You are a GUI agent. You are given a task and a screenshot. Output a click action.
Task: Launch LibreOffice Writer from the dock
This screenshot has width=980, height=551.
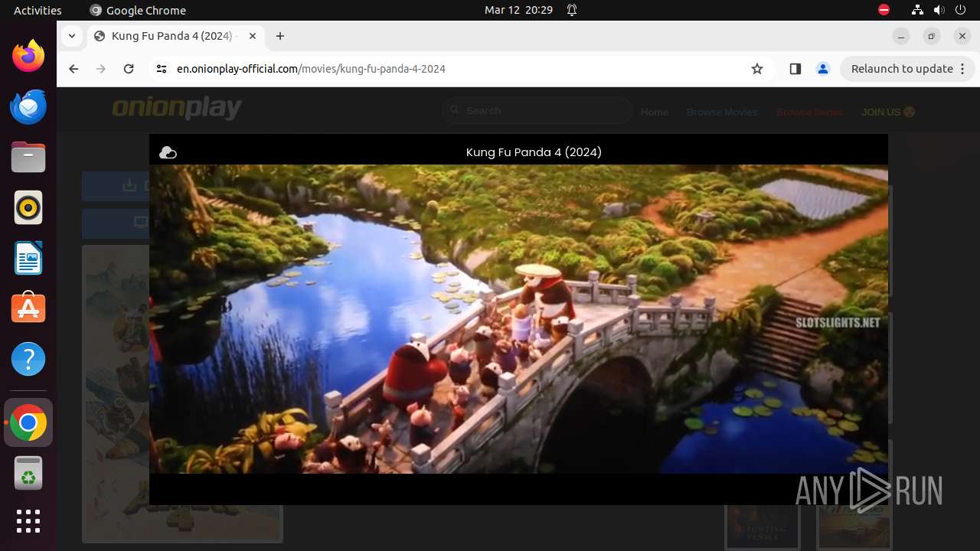[28, 258]
